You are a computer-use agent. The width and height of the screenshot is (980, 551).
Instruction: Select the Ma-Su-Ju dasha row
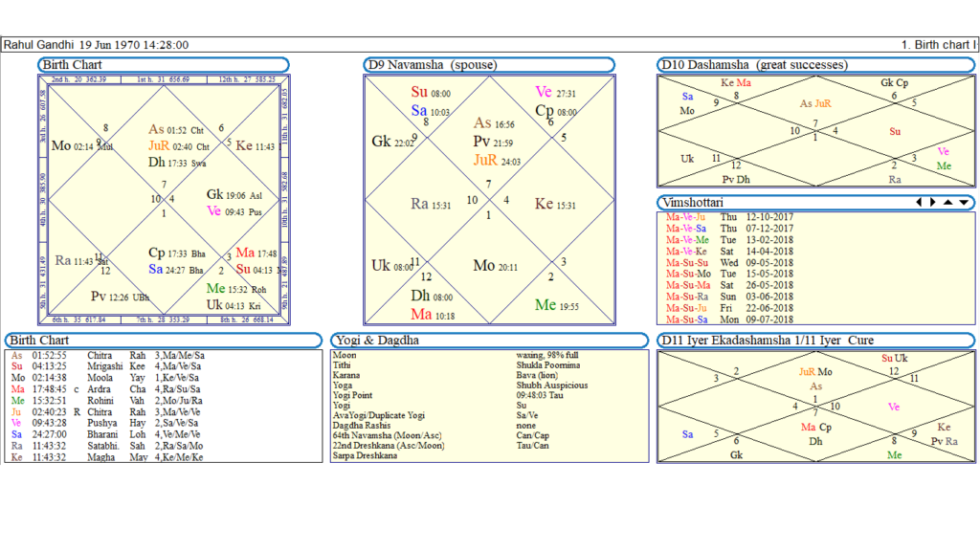click(729, 308)
